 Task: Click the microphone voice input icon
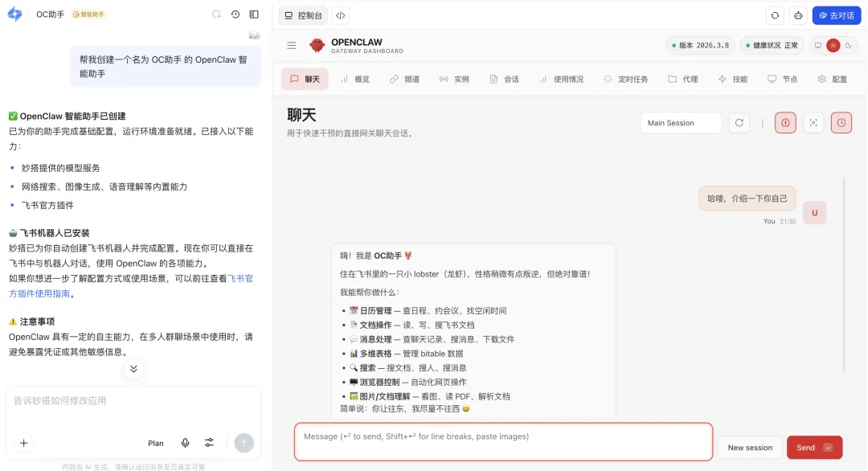point(186,443)
